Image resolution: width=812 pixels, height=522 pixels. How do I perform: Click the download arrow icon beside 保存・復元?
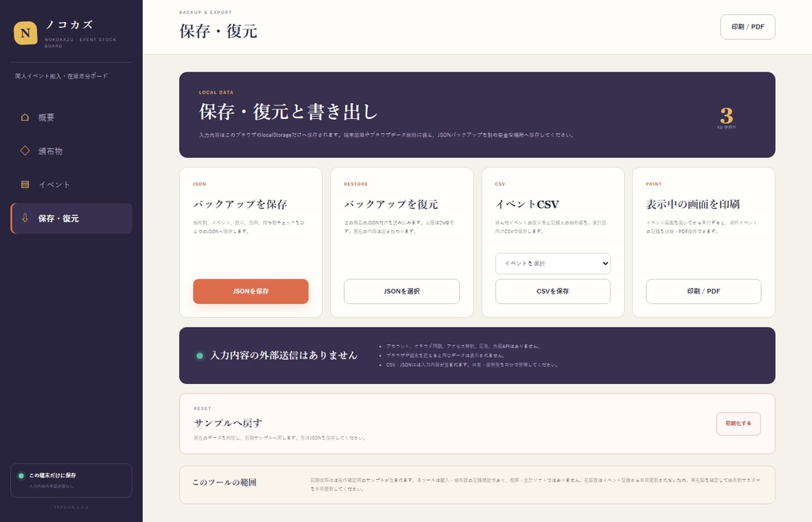pyautogui.click(x=25, y=218)
